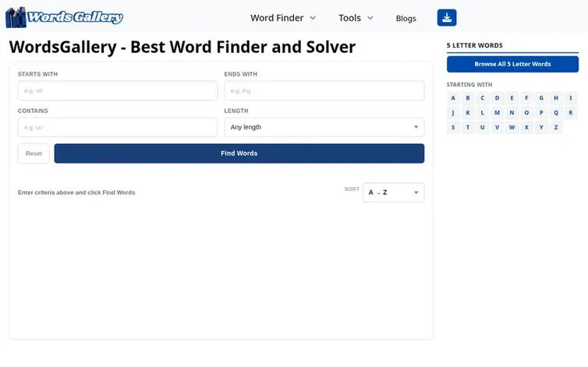This screenshot has height=367, width=588.
Task: Click Browse All 5 Letter Words
Action: [512, 64]
